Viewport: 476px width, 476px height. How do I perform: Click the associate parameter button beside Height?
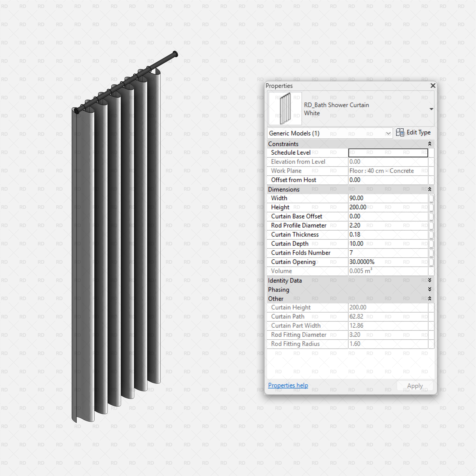tap(431, 208)
